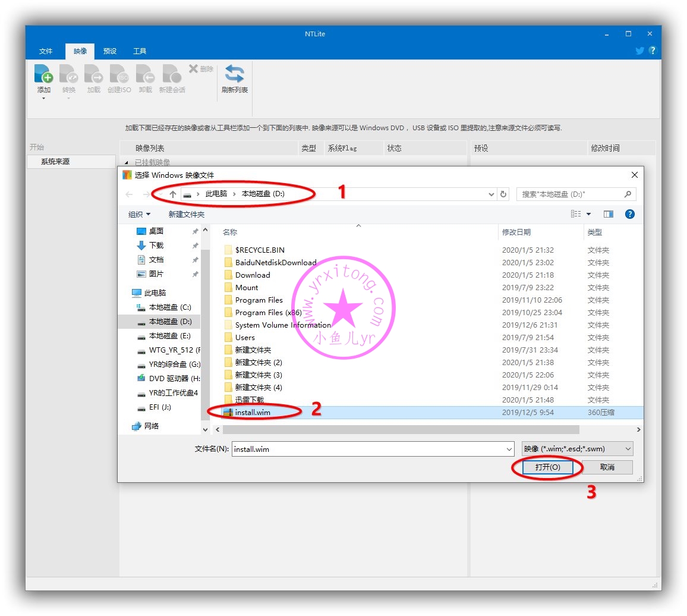
Task: Select Local Disk (C:) in sidebar
Action: [x=164, y=307]
